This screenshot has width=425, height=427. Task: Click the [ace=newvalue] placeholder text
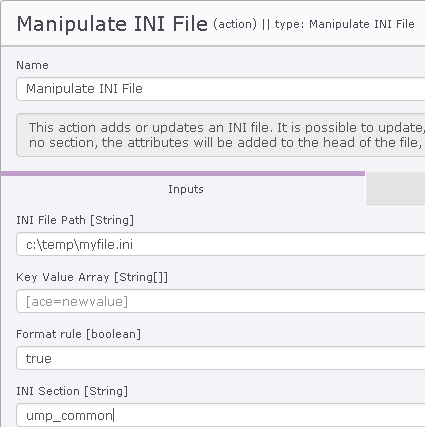pos(77,302)
